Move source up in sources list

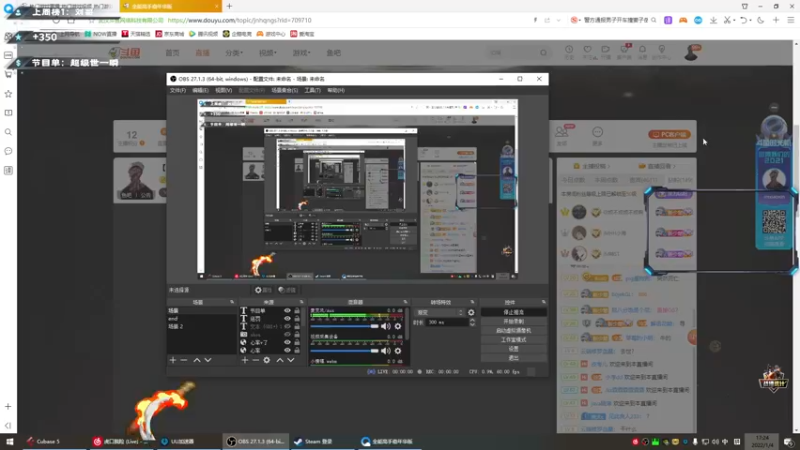280,360
